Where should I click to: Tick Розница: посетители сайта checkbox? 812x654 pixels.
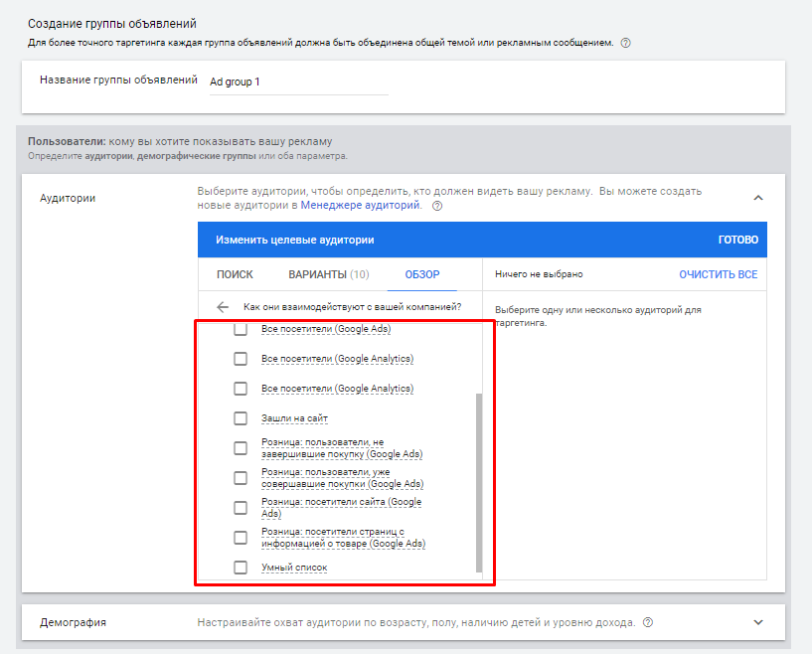click(x=241, y=508)
